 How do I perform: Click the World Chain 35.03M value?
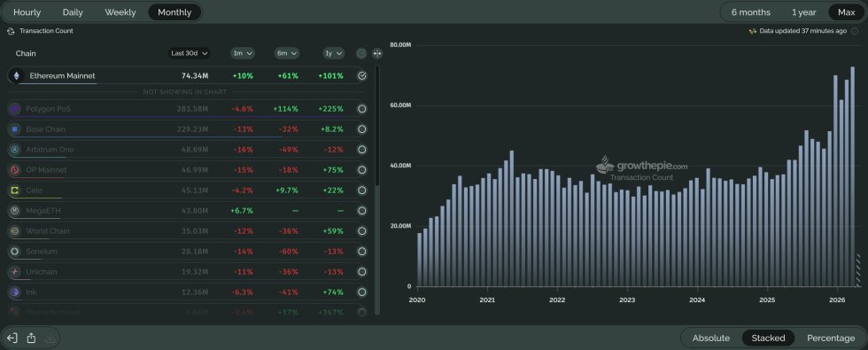(195, 231)
